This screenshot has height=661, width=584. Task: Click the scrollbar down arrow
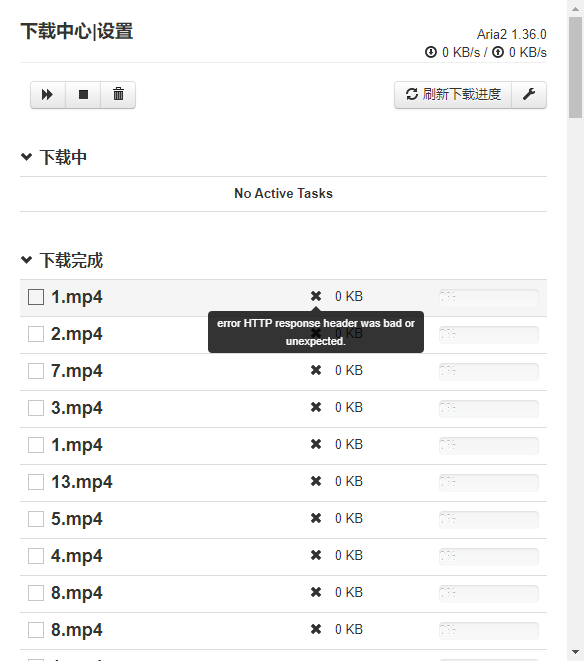point(576,653)
